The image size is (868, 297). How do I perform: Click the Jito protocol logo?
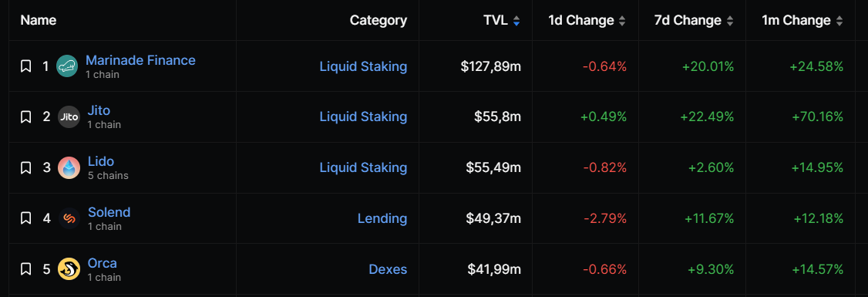coord(69,117)
